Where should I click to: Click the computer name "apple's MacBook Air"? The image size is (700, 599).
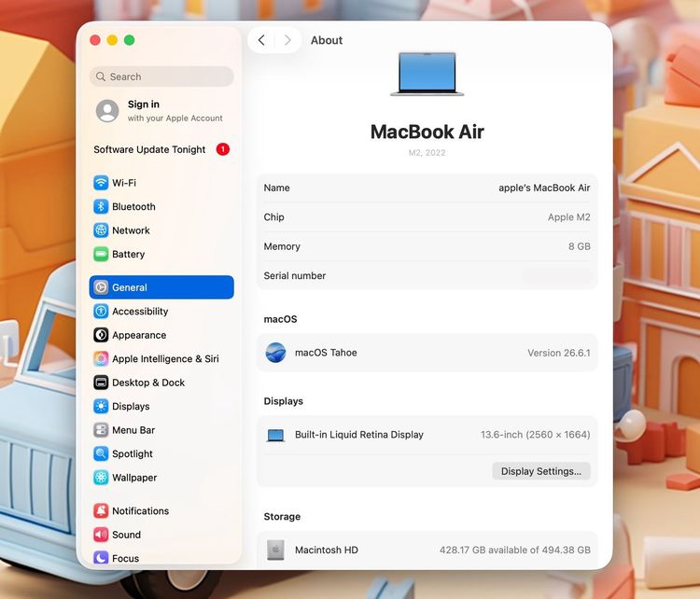pyautogui.click(x=544, y=188)
